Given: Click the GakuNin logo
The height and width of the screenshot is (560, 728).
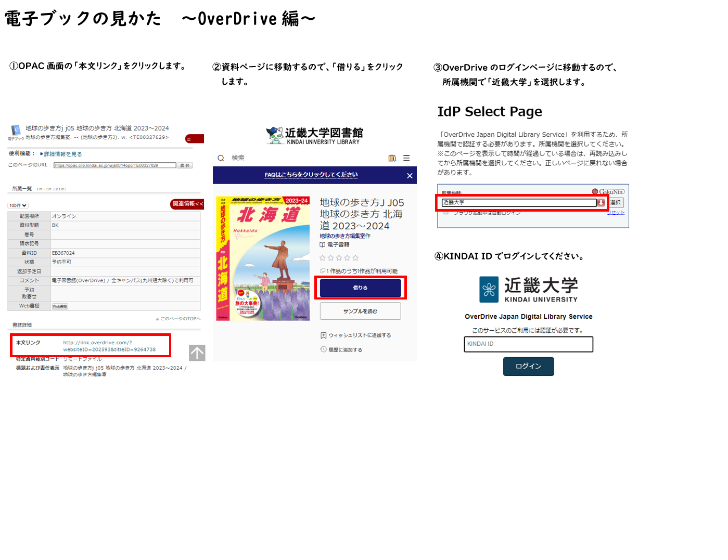Looking at the screenshot, I should [608, 192].
